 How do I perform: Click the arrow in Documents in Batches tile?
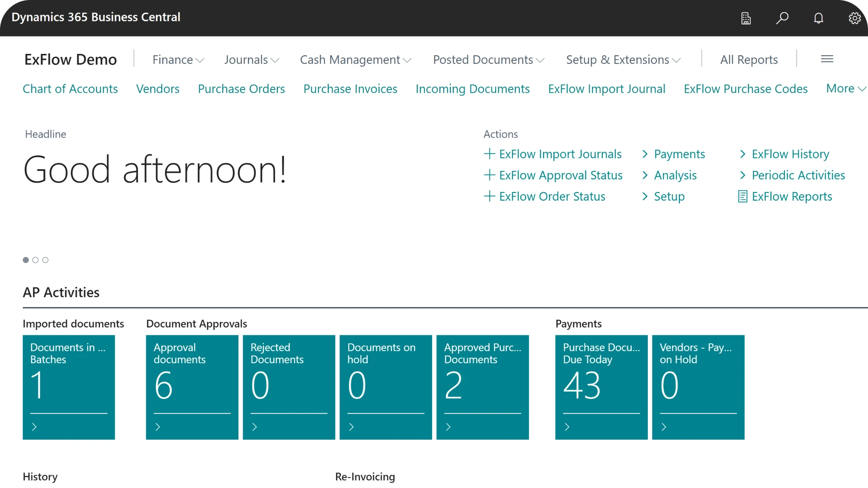(x=34, y=427)
